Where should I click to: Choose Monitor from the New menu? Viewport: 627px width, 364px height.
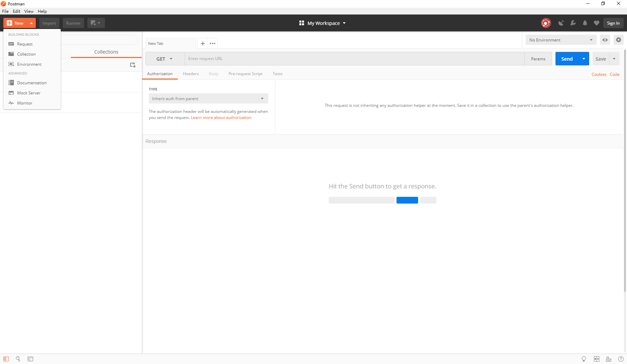32,103
